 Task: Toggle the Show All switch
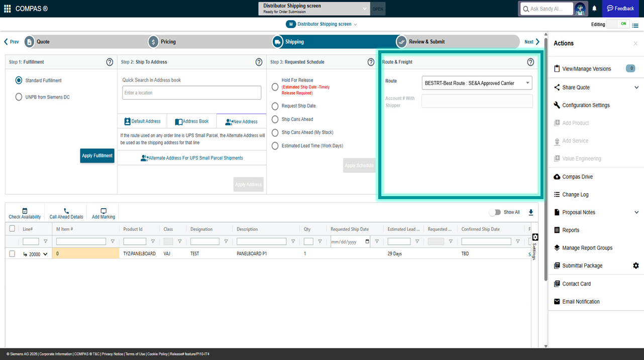(x=495, y=212)
